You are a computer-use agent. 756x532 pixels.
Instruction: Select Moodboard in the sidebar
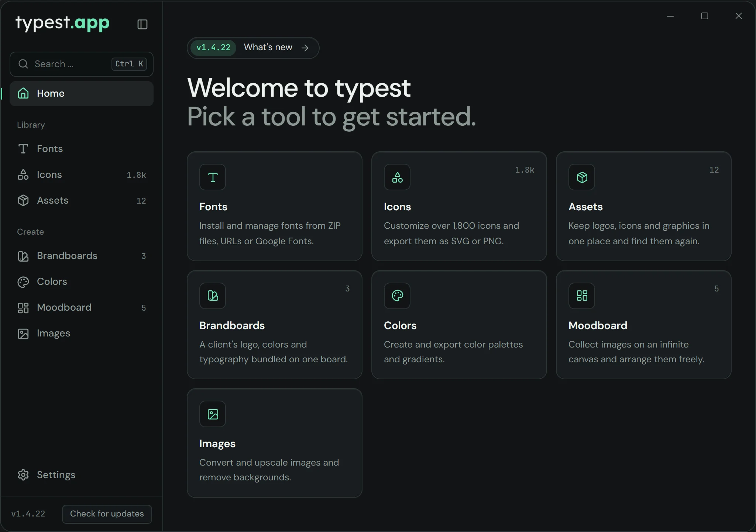click(x=82, y=308)
